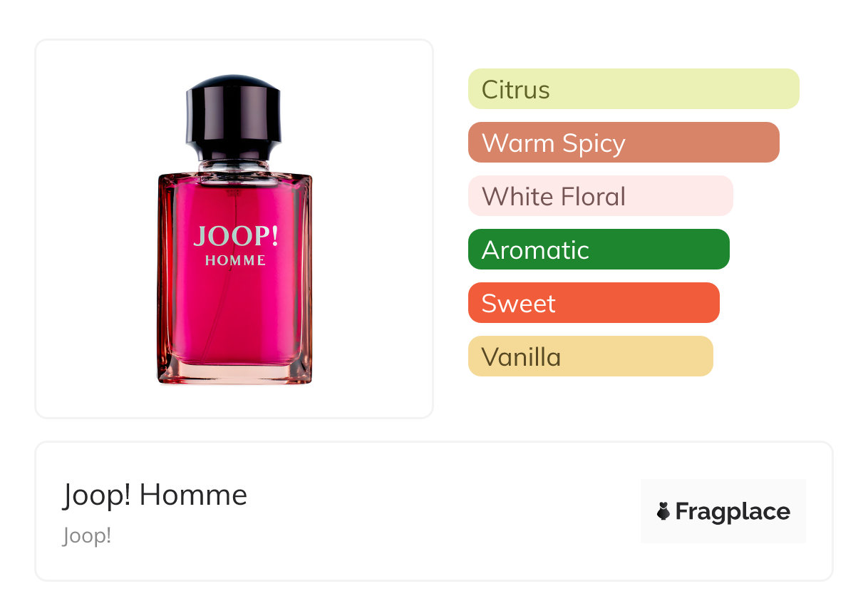Choose the White Floral accord bar

(601, 196)
